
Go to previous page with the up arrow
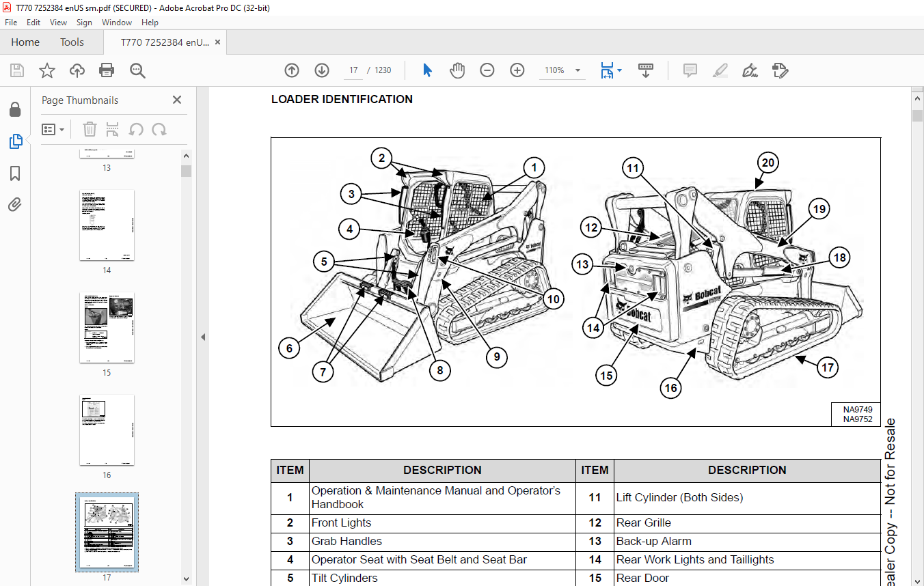tap(292, 70)
